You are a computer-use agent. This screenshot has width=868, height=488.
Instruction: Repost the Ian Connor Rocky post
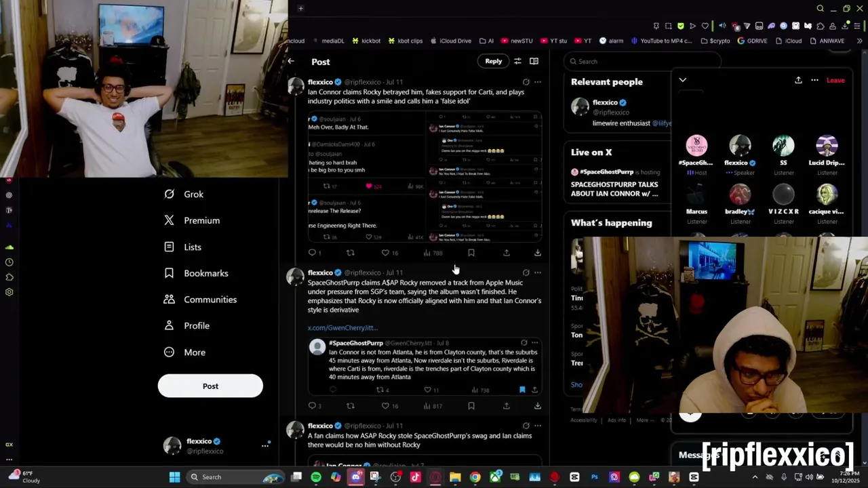click(x=351, y=253)
